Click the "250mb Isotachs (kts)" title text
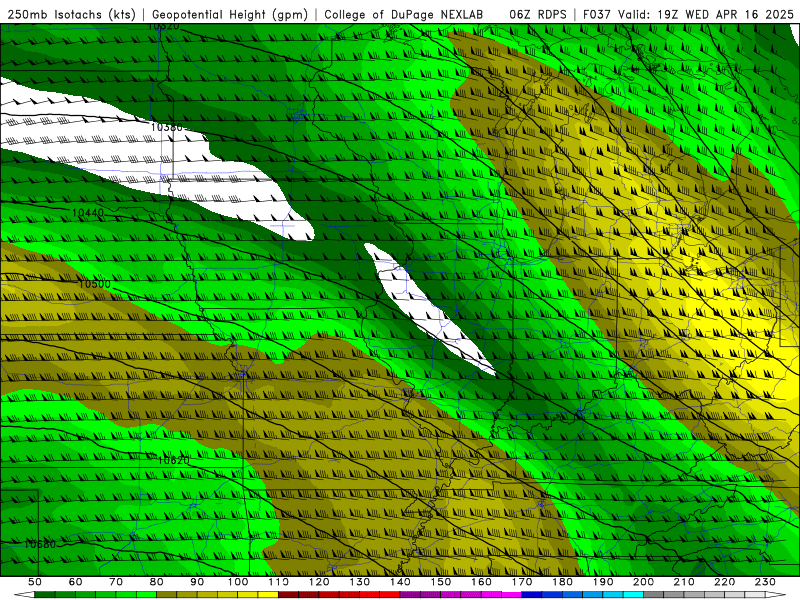Viewport: 800px width, 600px height. pyautogui.click(x=71, y=14)
